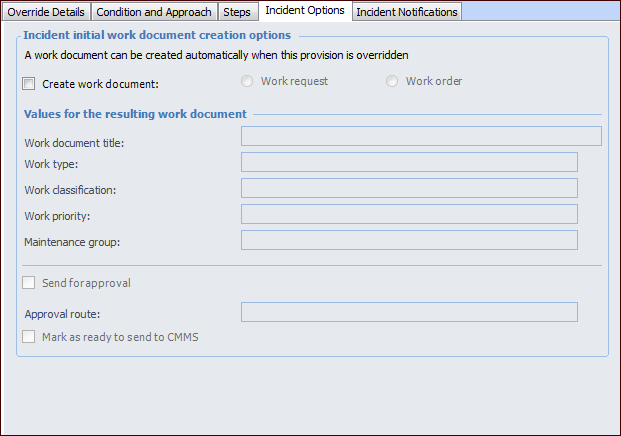Choose the Work request radio button
Image resolution: width=621 pixels, height=436 pixels.
coord(247,81)
